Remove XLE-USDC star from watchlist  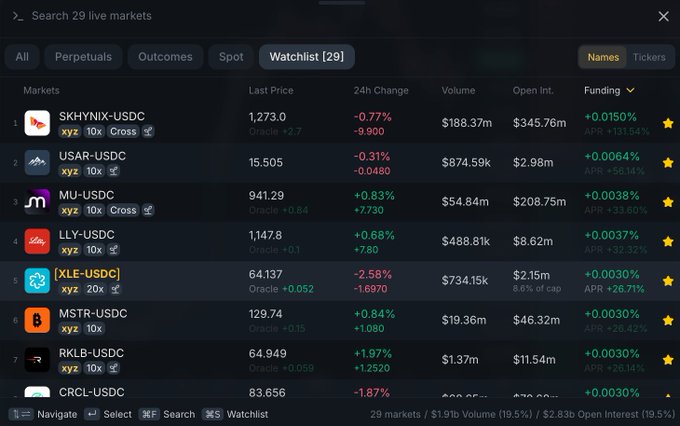(x=668, y=281)
